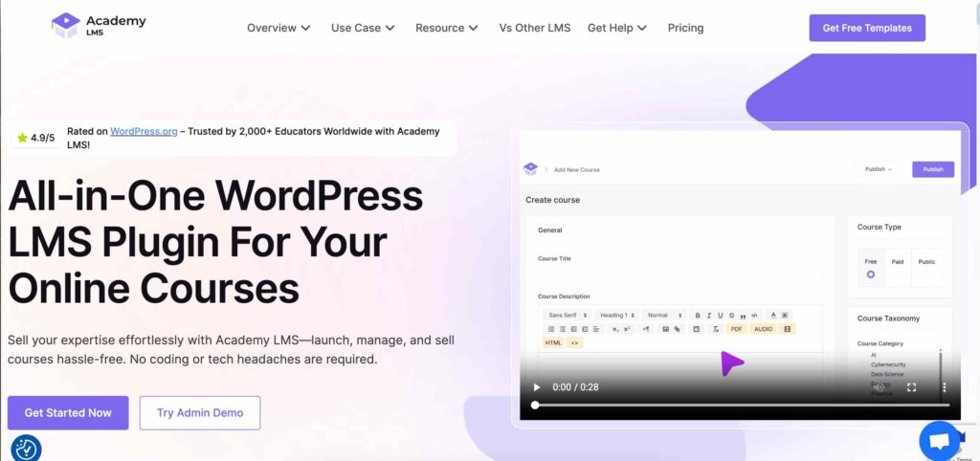Viewport: 980px width, 461px height.
Task: Click the Italic icon in the editor
Action: click(709, 316)
